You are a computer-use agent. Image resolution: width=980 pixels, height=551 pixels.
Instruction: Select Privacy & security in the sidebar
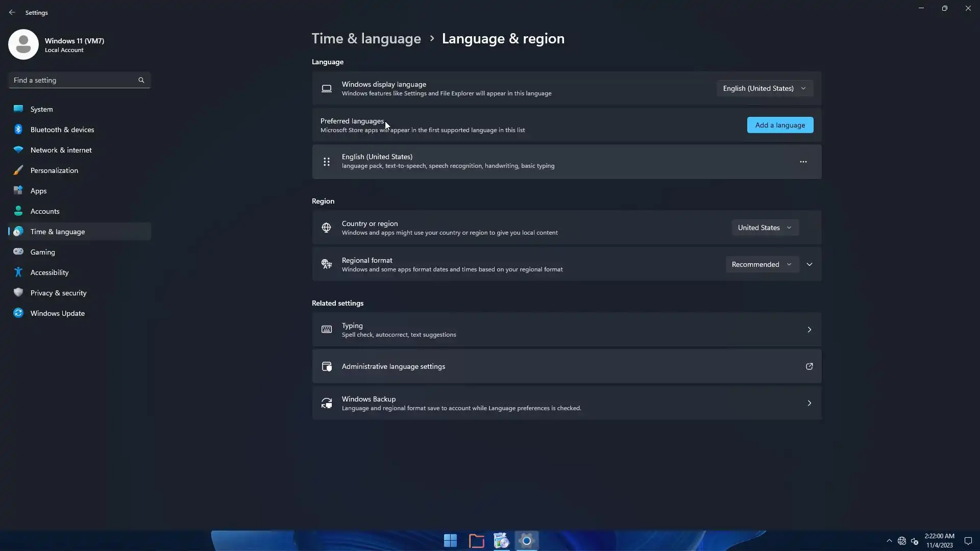[58, 293]
